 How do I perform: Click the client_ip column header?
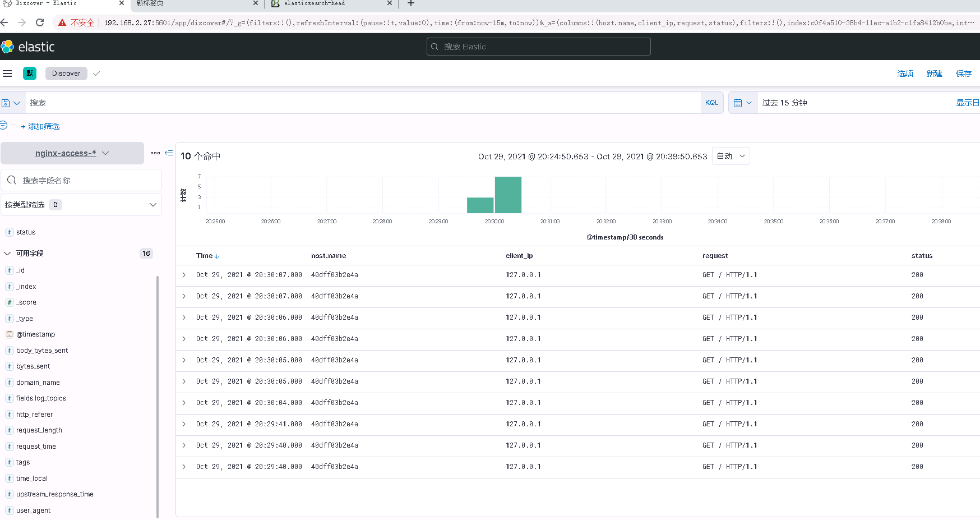pos(519,256)
